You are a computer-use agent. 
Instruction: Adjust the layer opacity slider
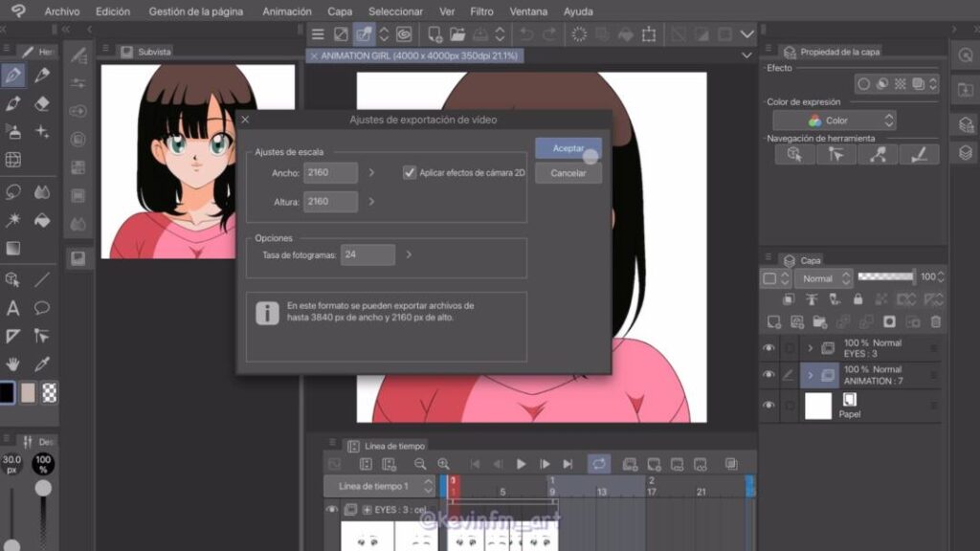[885, 276]
